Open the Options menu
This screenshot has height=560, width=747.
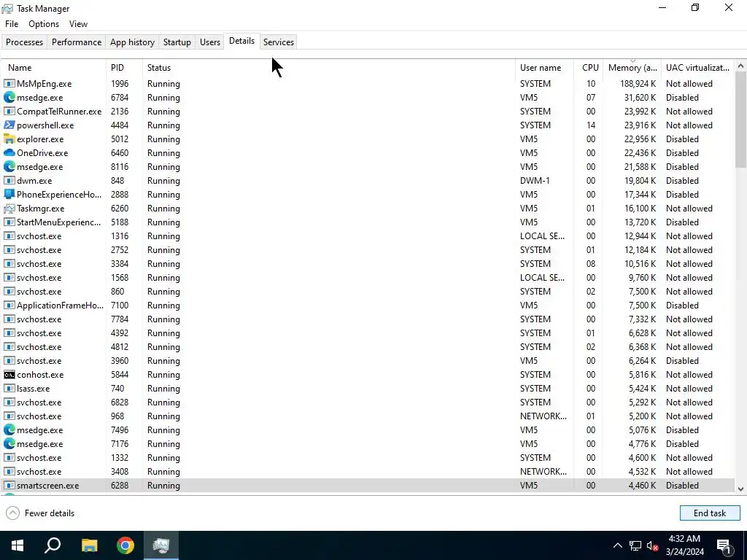[44, 24]
